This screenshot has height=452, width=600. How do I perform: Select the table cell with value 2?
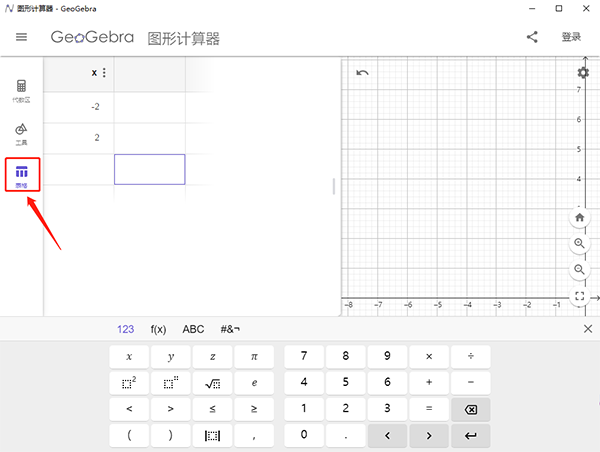[79, 138]
